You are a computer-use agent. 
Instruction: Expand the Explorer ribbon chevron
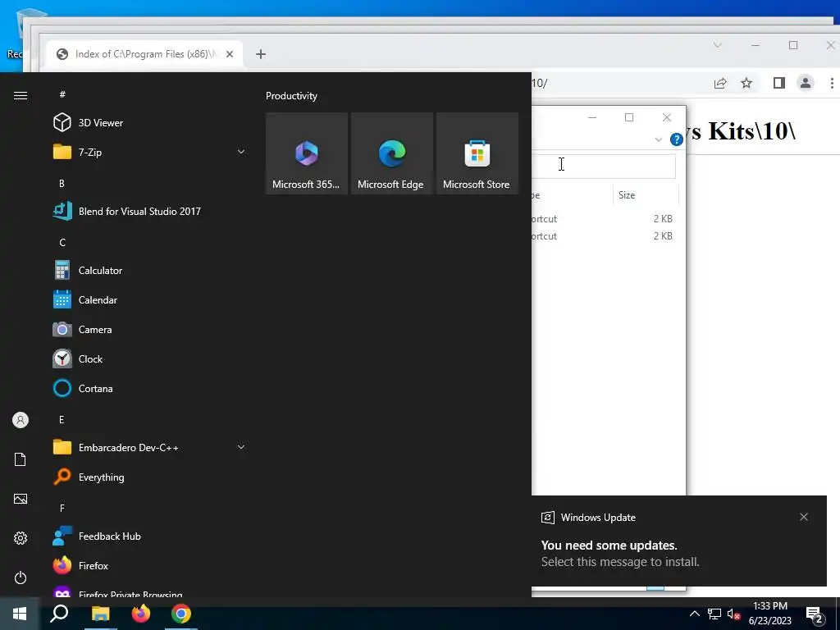(x=659, y=139)
